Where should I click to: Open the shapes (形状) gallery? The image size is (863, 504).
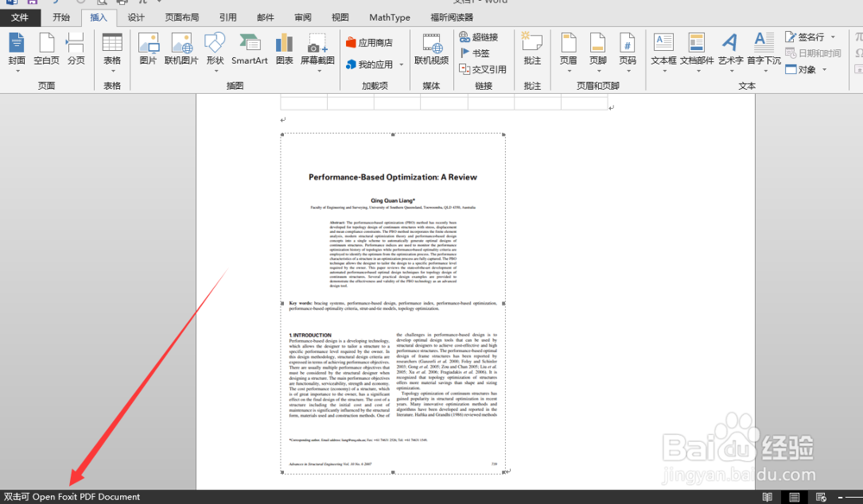click(x=215, y=52)
